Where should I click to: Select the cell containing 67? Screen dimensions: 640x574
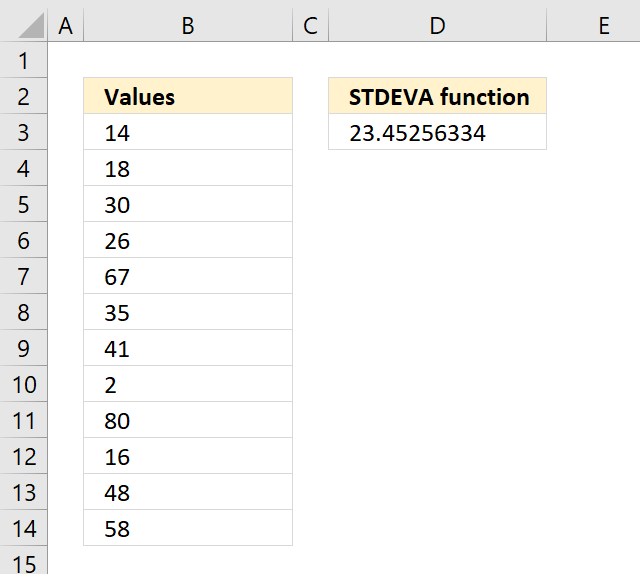coord(188,276)
